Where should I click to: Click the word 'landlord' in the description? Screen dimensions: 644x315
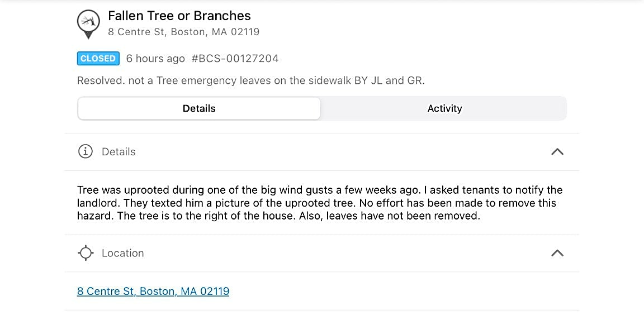[x=95, y=203]
